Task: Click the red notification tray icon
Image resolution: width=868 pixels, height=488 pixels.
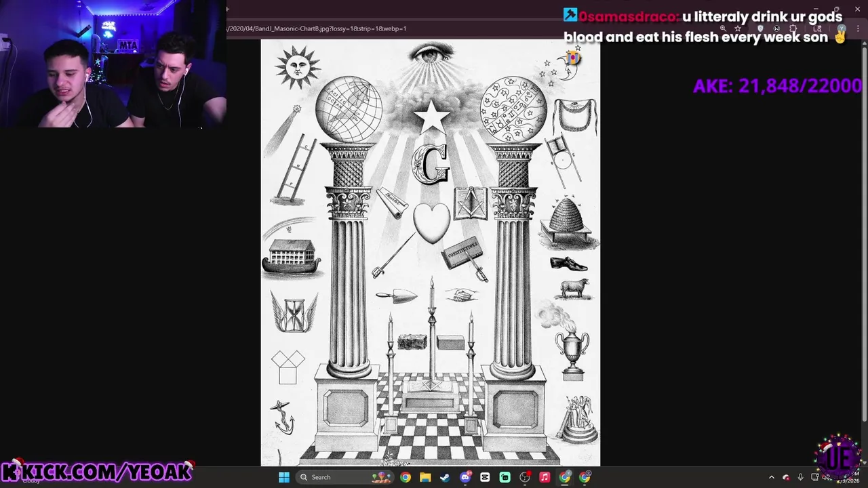Action: point(786,477)
